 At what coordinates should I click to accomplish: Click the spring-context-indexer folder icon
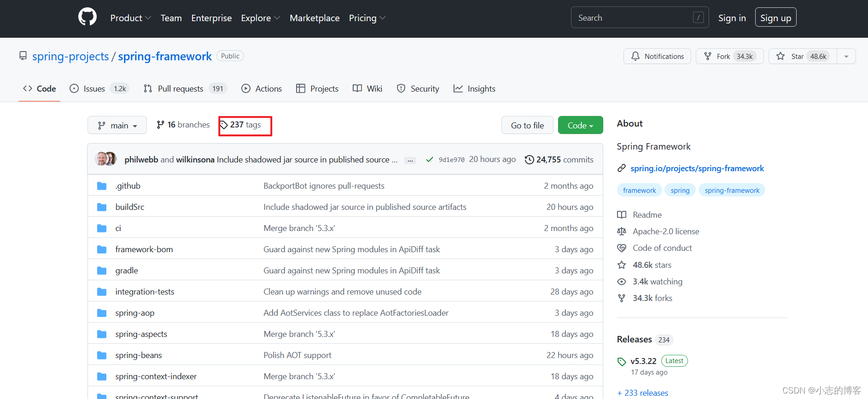click(102, 376)
